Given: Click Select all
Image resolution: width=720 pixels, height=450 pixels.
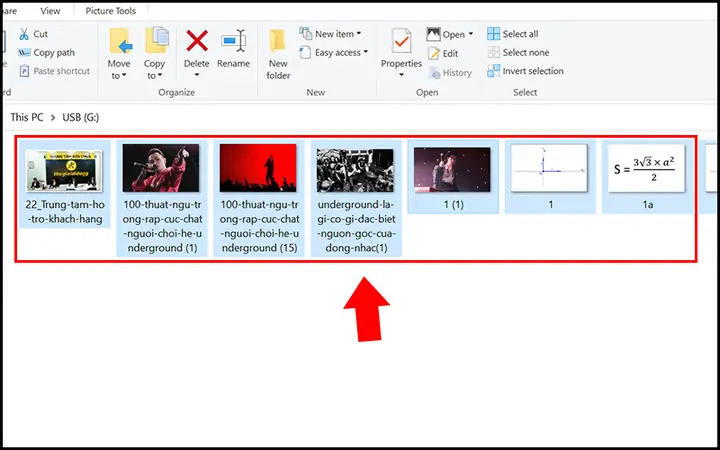Looking at the screenshot, I should click(x=513, y=34).
